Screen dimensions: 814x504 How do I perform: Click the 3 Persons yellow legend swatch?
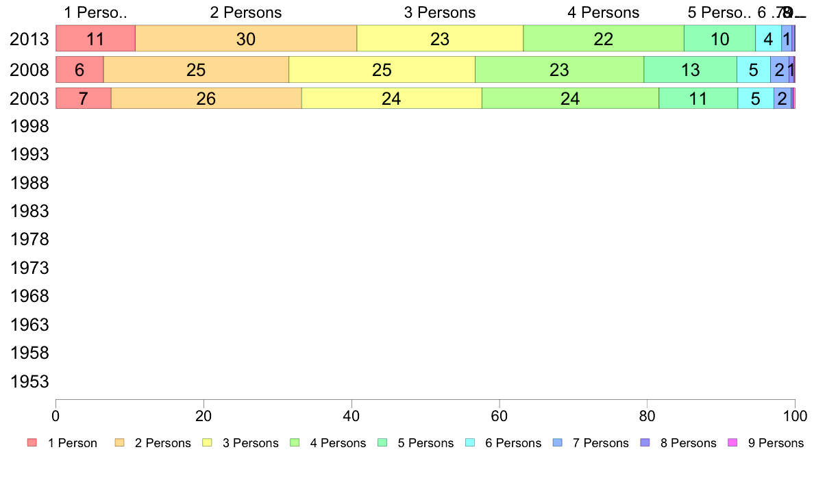pos(207,443)
